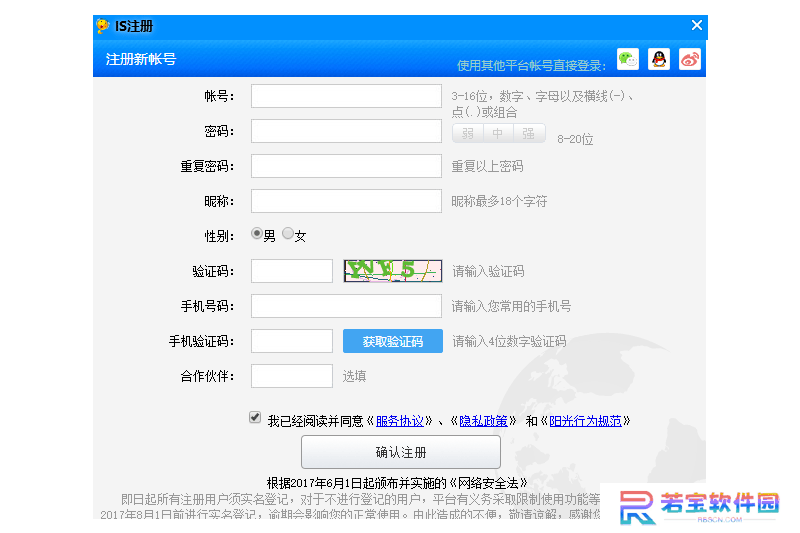Click the 中 password strength indicator
The image size is (800, 533).
(498, 134)
